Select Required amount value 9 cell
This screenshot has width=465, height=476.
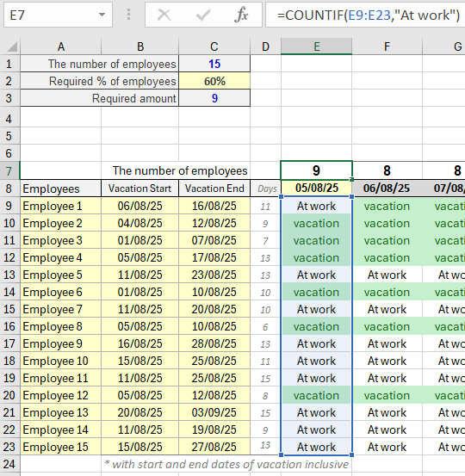click(214, 98)
